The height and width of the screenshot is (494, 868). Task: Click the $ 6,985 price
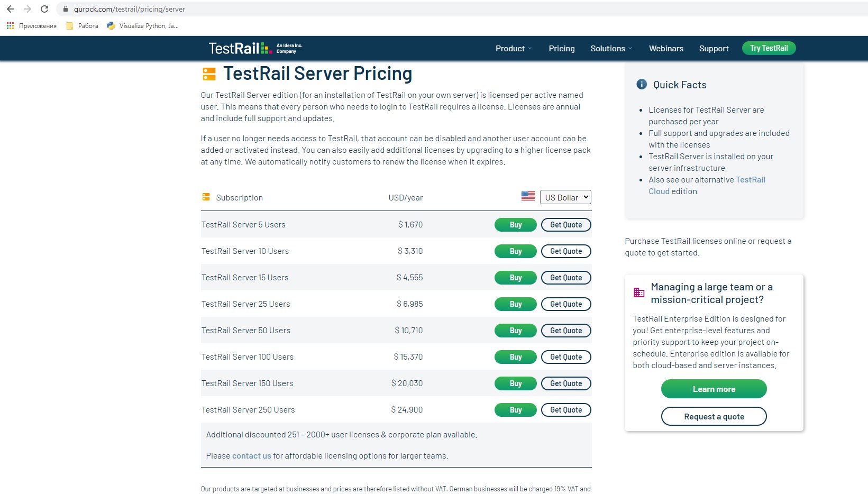pos(409,304)
